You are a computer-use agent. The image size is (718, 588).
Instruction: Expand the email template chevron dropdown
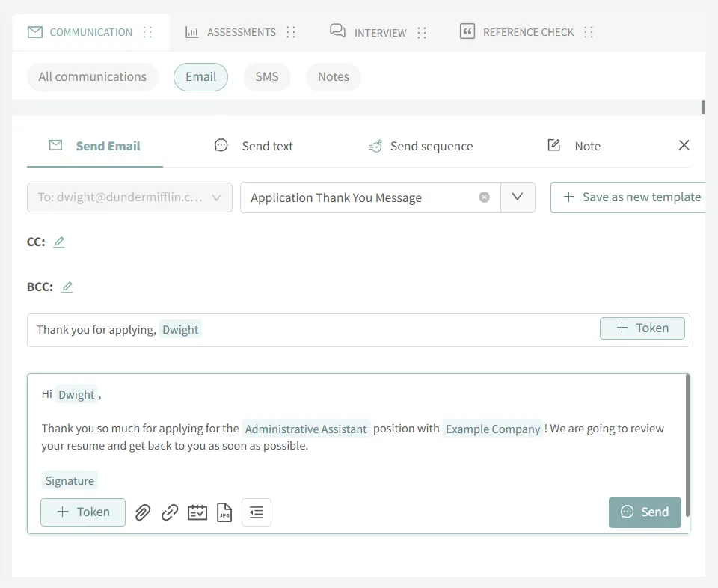(x=518, y=197)
